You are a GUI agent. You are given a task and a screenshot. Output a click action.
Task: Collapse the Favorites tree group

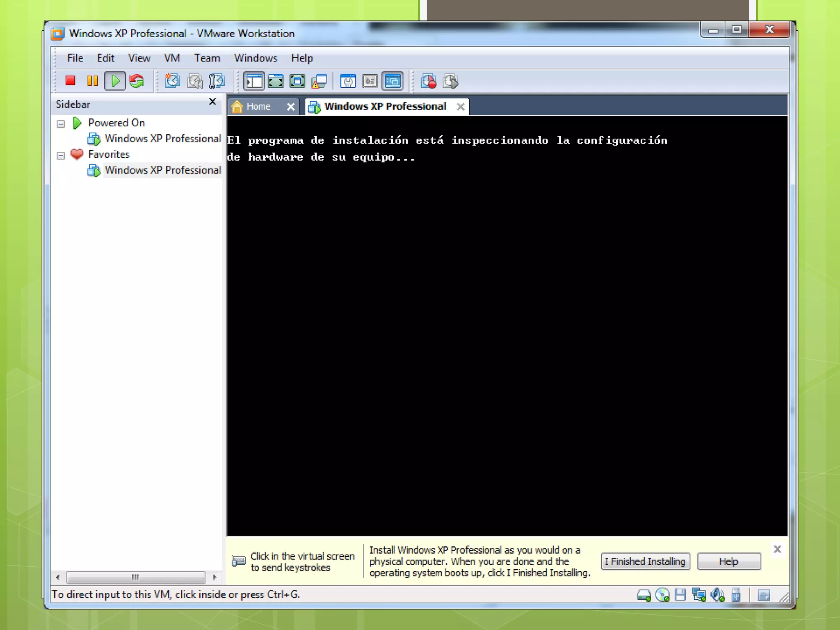pos(61,155)
